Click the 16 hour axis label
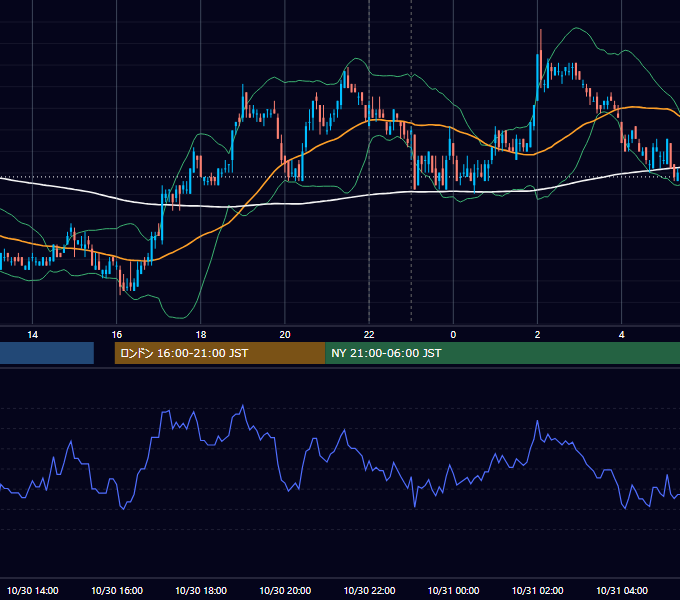This screenshot has width=680, height=600. [117, 335]
